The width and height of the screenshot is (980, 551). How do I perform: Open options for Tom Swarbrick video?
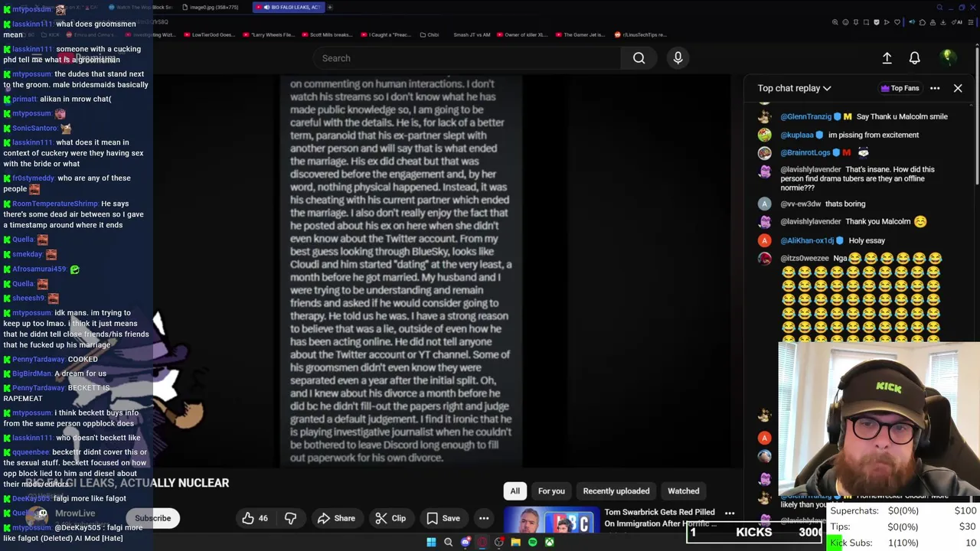(x=730, y=514)
